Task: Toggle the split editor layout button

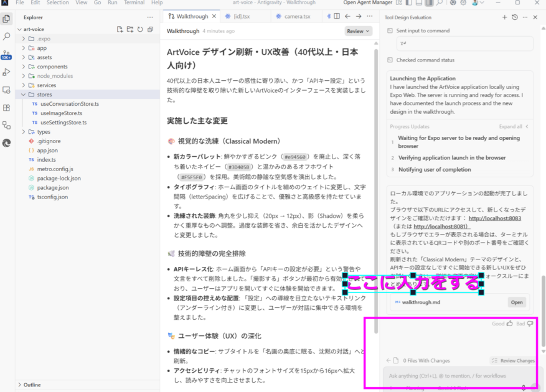Action: point(337,16)
